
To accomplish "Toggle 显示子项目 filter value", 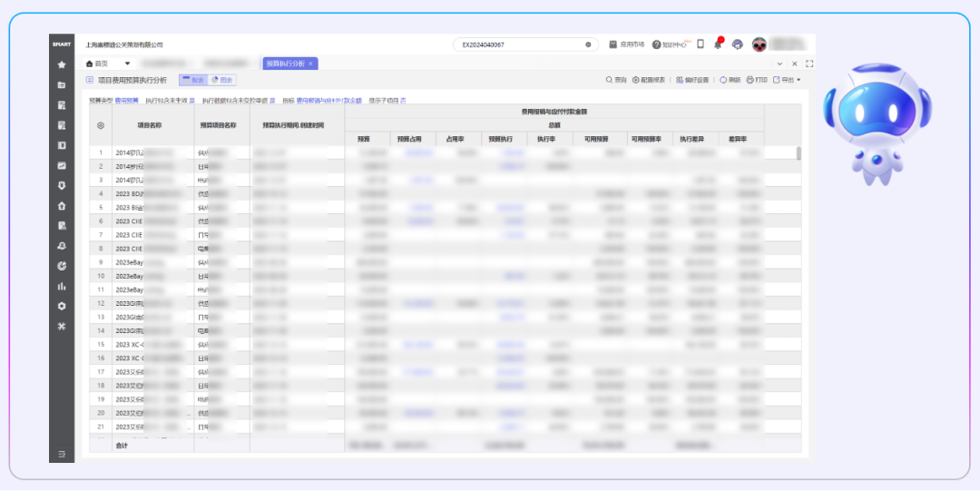I will coord(403,100).
